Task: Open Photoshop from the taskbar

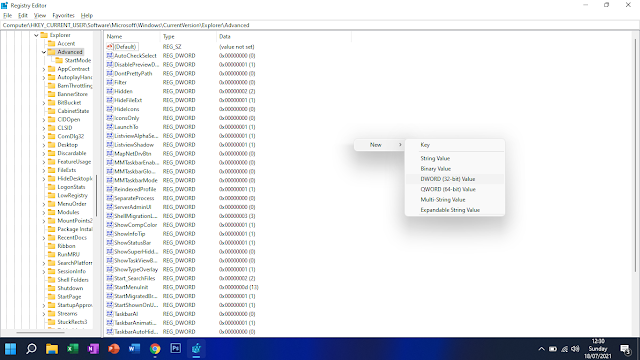Action: pyautogui.click(x=176, y=349)
